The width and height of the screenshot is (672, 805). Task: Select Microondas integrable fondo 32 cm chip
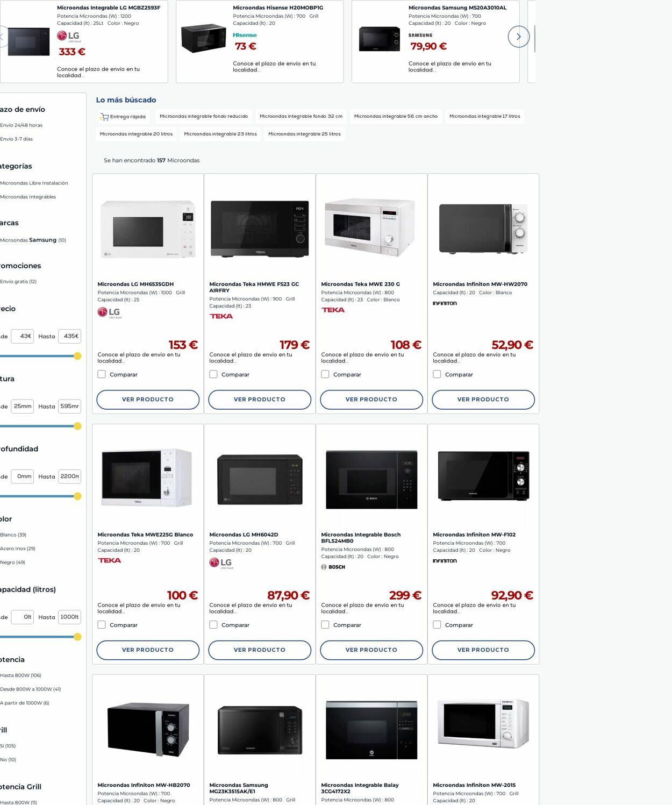pos(301,117)
